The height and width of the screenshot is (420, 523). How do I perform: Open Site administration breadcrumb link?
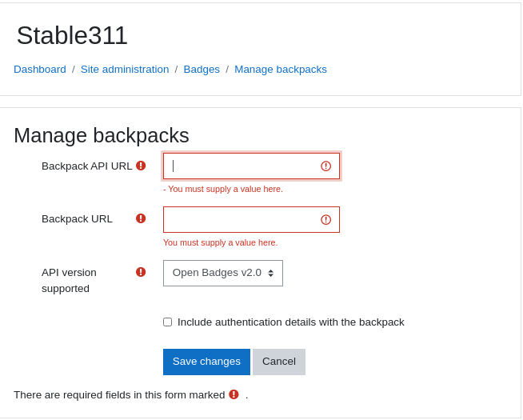pos(125,70)
